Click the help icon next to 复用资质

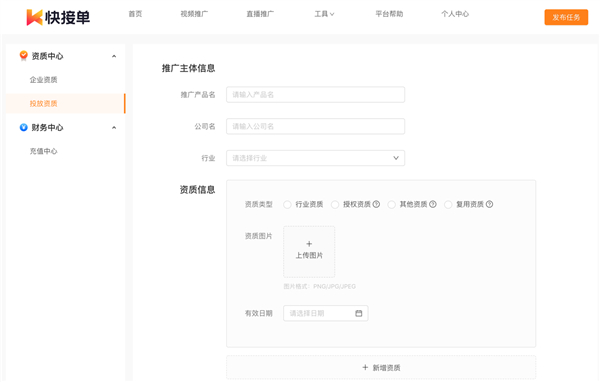(x=489, y=204)
